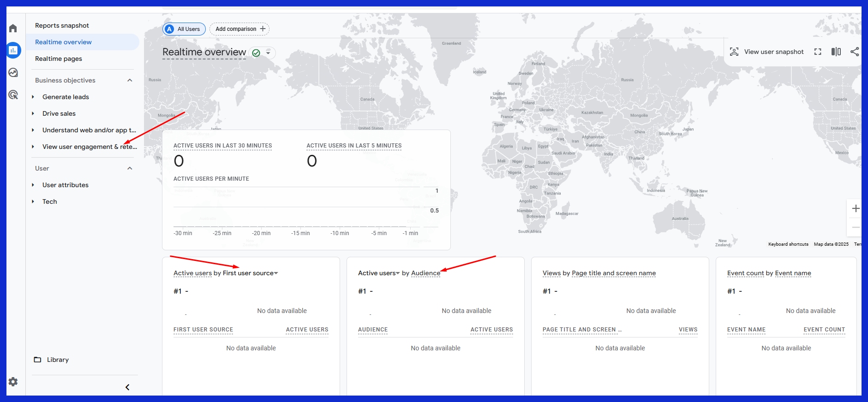Viewport: 868px width, 402px height.
Task: Click Keyboard shortcuts on the map
Action: pos(788,244)
